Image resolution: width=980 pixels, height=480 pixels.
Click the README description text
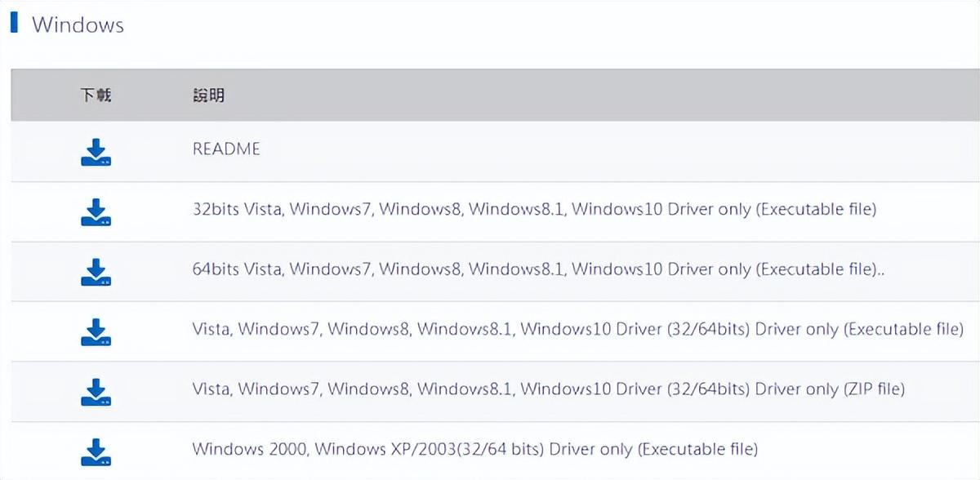[x=226, y=149]
